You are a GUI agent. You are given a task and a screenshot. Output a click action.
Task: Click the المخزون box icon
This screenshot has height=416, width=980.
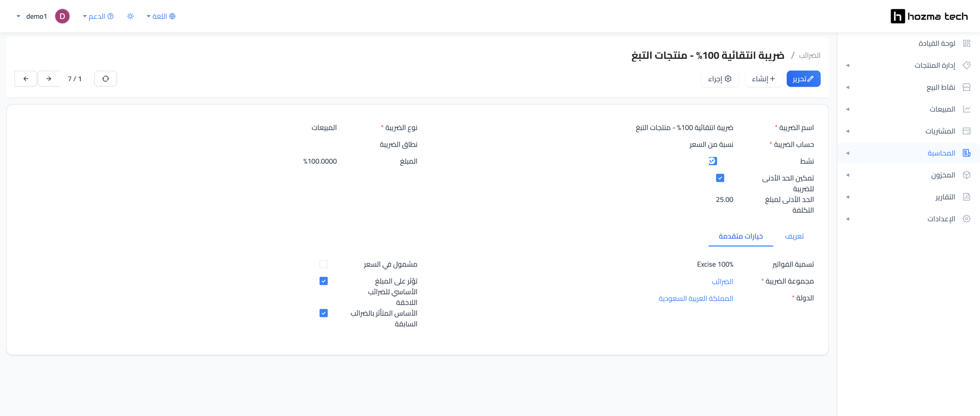coord(966,175)
